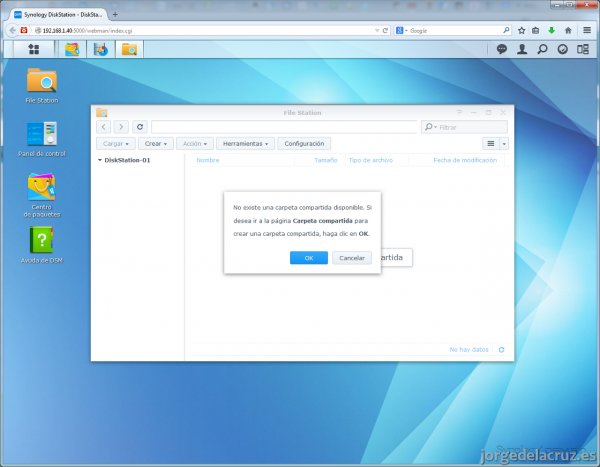Reload the browser page

[385, 31]
